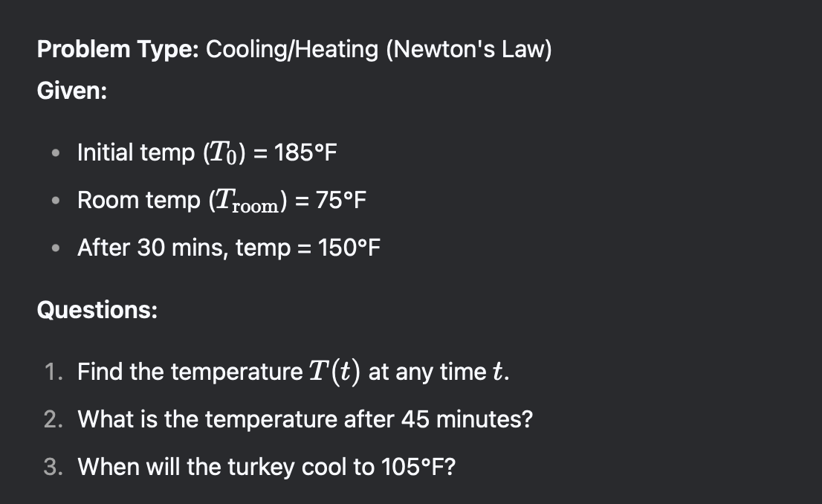The height and width of the screenshot is (504, 822).
Task: Click the 185°F value
Action: click(305, 152)
